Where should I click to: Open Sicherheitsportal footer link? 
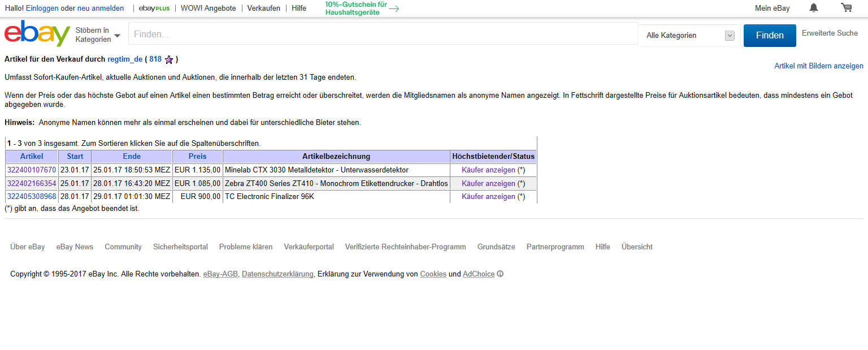click(180, 247)
